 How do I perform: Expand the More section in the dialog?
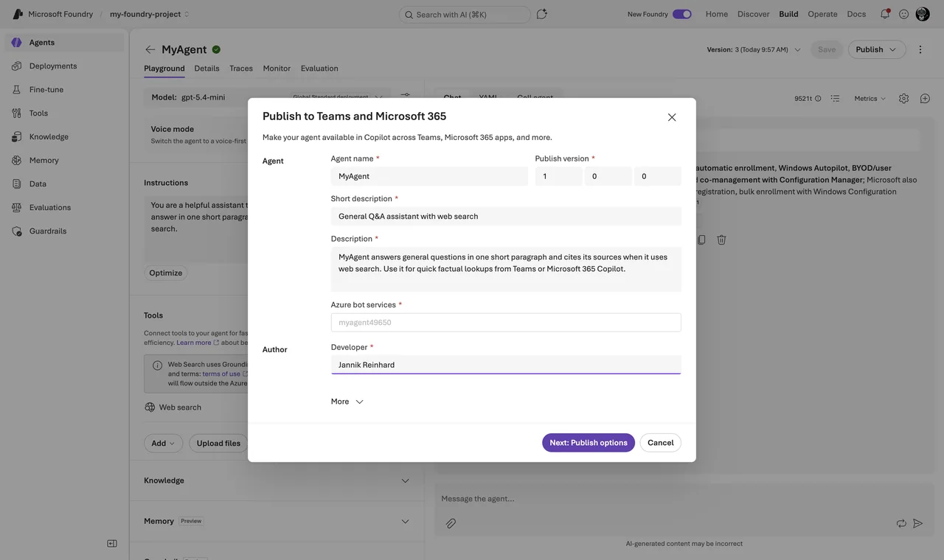coord(347,402)
